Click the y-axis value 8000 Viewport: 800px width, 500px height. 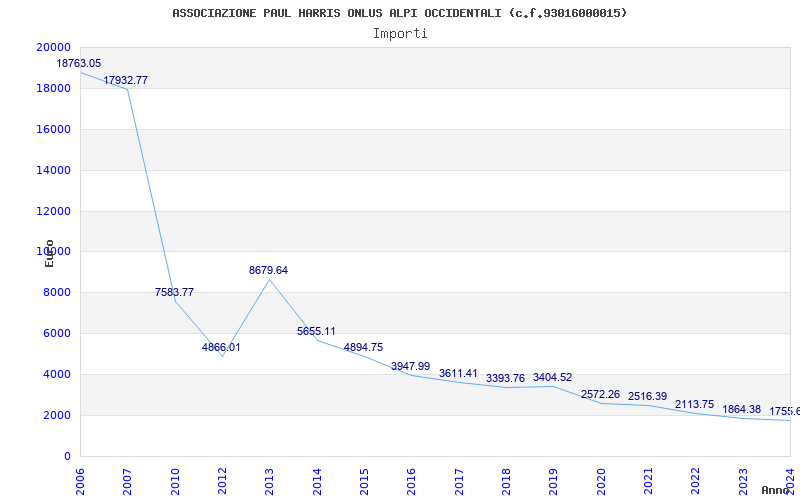click(x=57, y=292)
